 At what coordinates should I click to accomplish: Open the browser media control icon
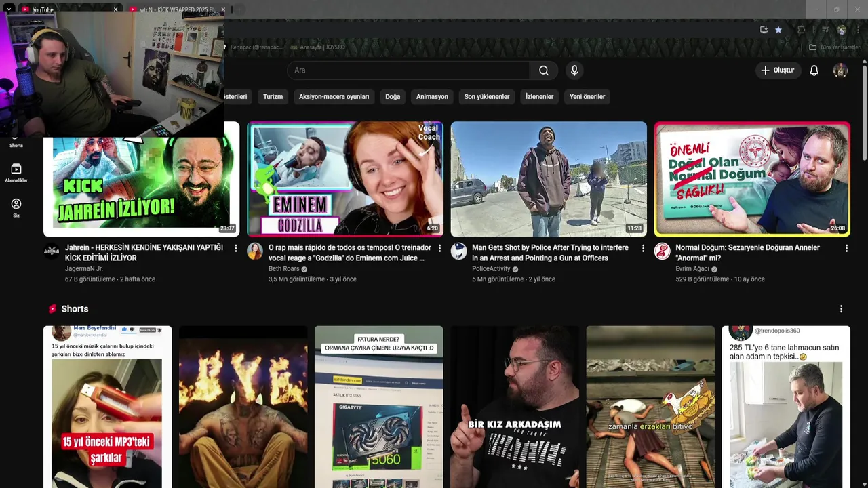[x=825, y=30]
